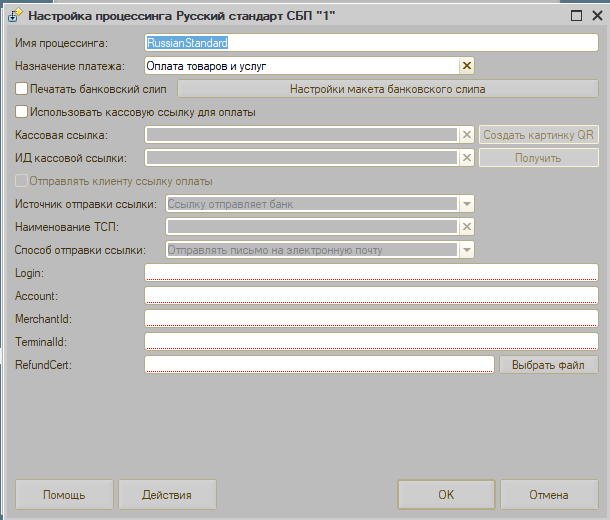The width and height of the screenshot is (610, 520).
Task: Open the Помощь help button
Action: coord(64,494)
